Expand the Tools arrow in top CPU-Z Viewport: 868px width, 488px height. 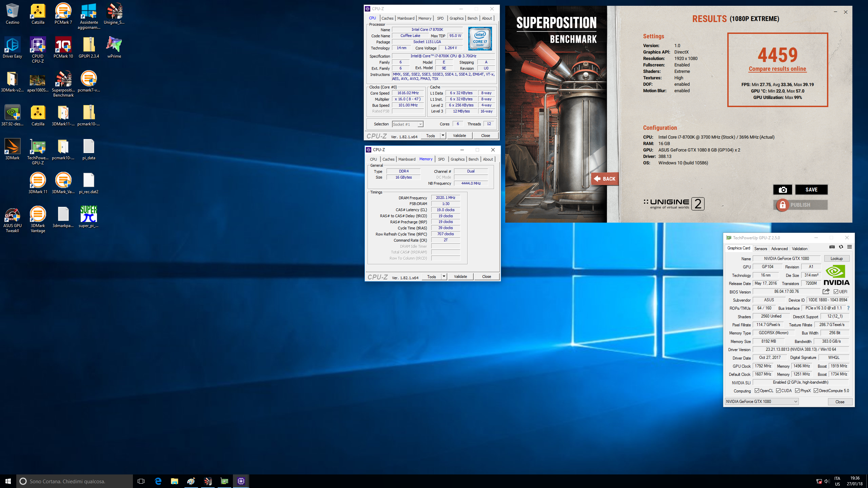[x=443, y=136]
